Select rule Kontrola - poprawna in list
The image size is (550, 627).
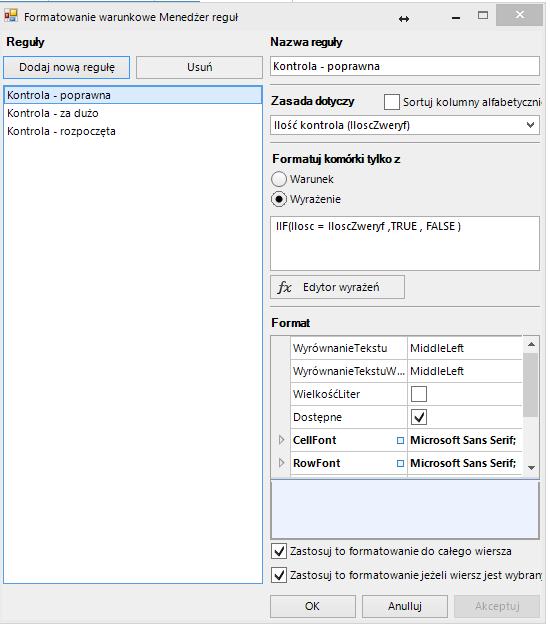(132, 95)
